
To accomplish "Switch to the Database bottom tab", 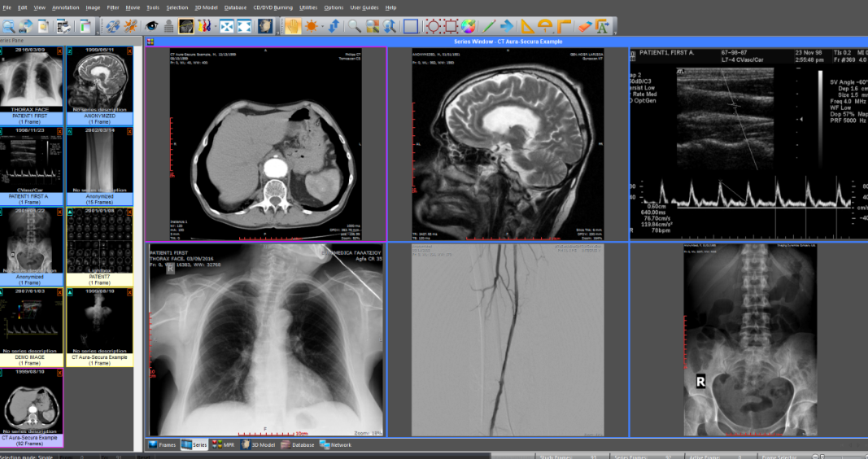I will click(298, 444).
